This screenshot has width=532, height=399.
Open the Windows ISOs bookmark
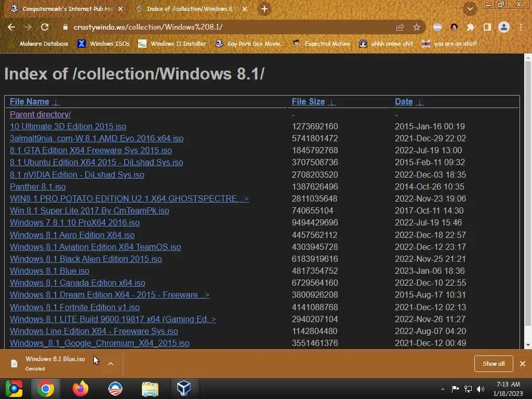tap(104, 44)
